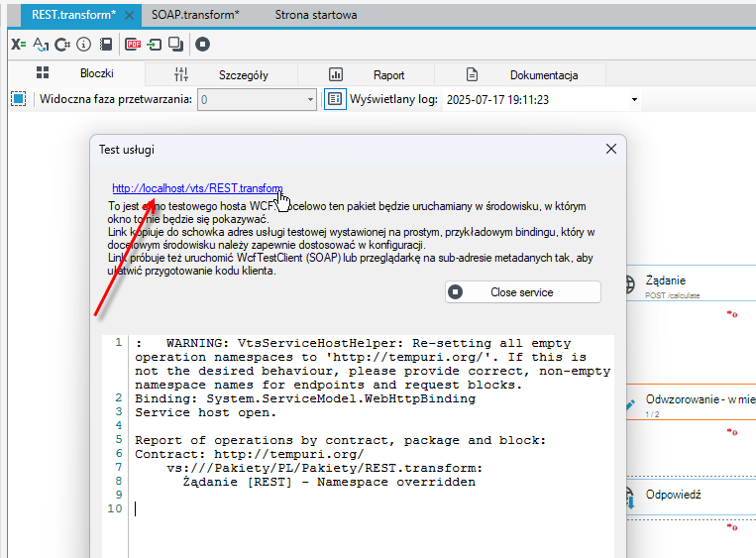Open the http://localhost/vts/REST.transform link
This screenshot has width=756, height=558.
(x=197, y=188)
